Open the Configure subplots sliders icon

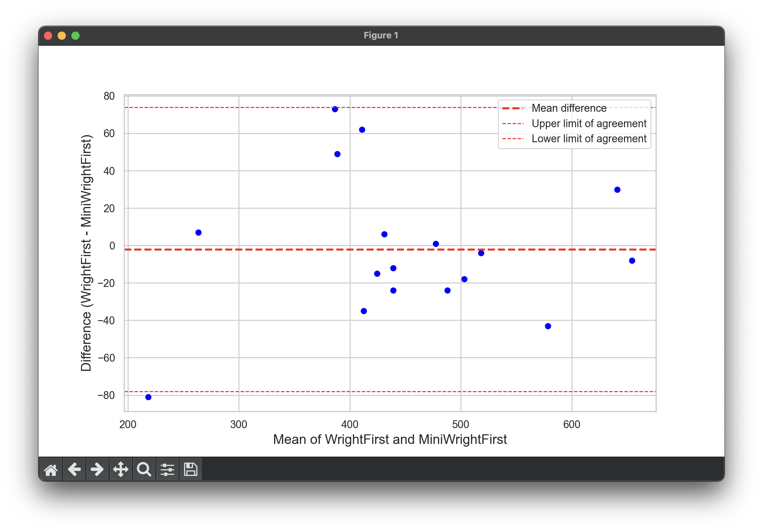click(x=167, y=469)
